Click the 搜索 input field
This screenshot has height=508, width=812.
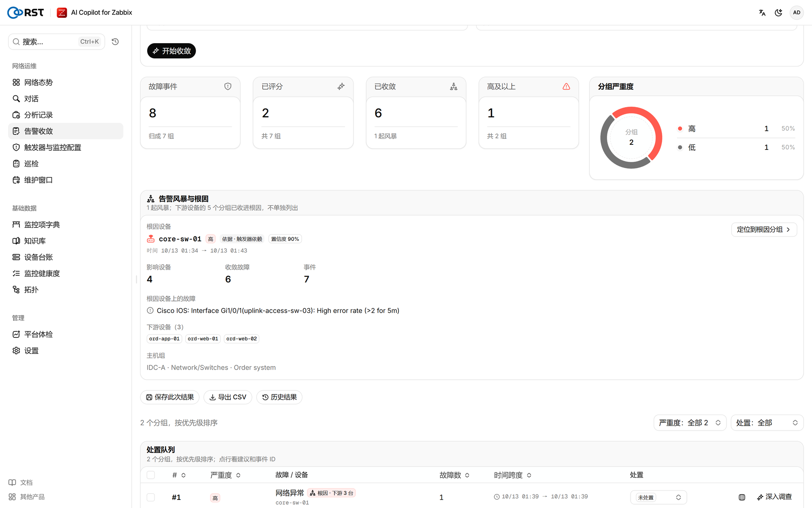[56, 41]
